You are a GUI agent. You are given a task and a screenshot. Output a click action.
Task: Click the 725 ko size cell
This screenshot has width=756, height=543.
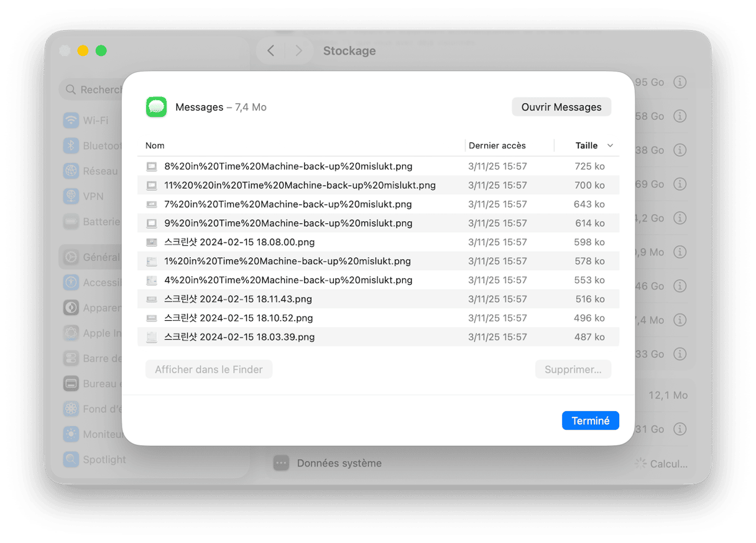pos(589,167)
